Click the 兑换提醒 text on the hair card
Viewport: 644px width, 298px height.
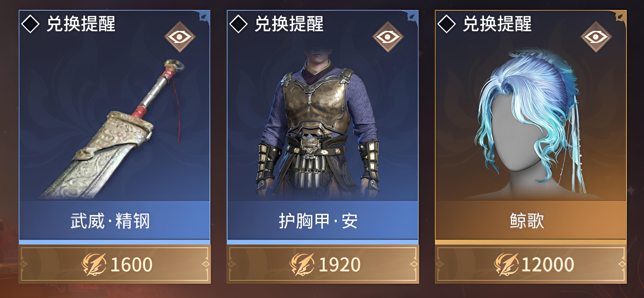click(x=497, y=24)
